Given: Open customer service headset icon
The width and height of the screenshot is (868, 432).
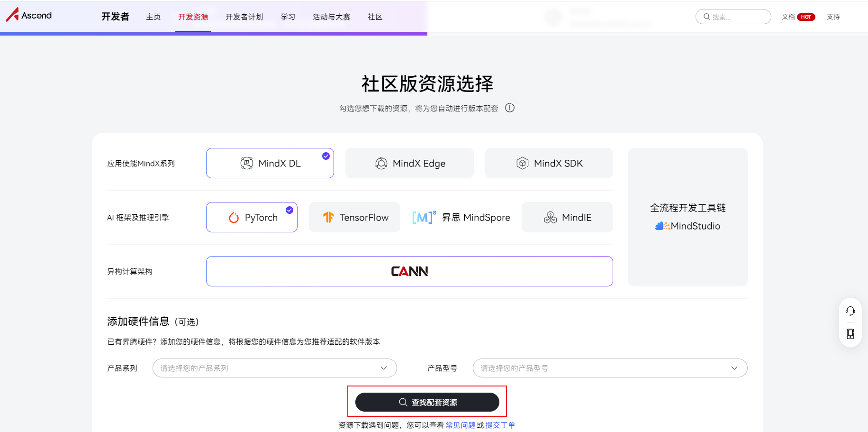Looking at the screenshot, I should [x=850, y=311].
